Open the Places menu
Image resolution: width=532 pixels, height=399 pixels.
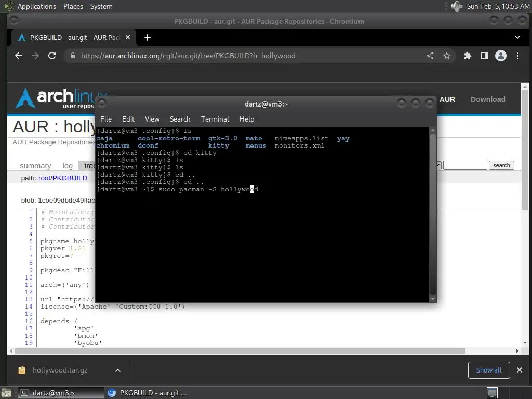click(x=73, y=6)
